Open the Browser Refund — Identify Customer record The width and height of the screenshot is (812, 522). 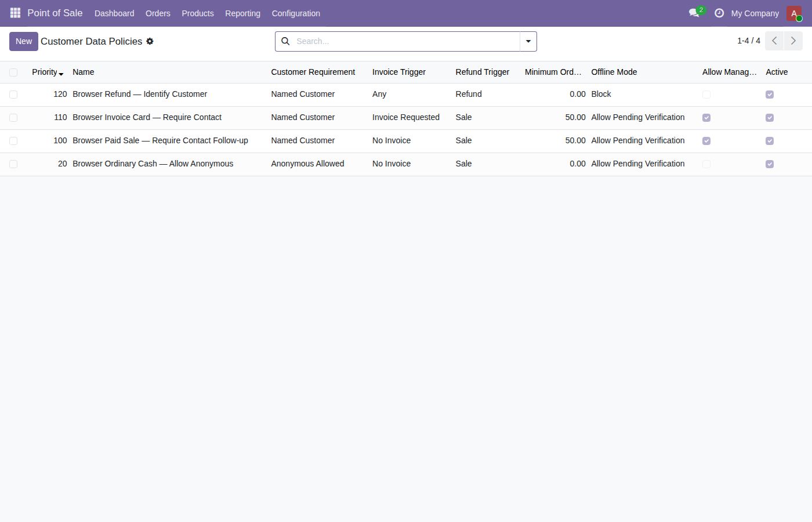pos(140,94)
